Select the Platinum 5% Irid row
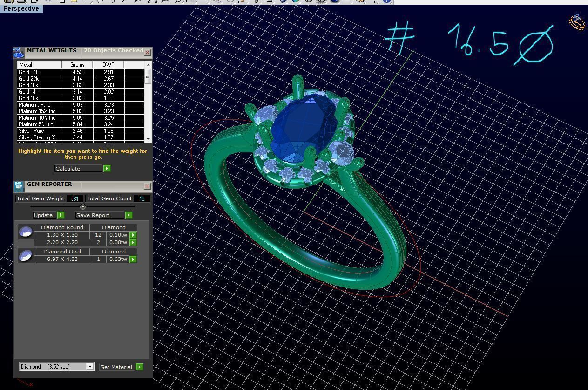Screen dimensions: 588x390 81,124
